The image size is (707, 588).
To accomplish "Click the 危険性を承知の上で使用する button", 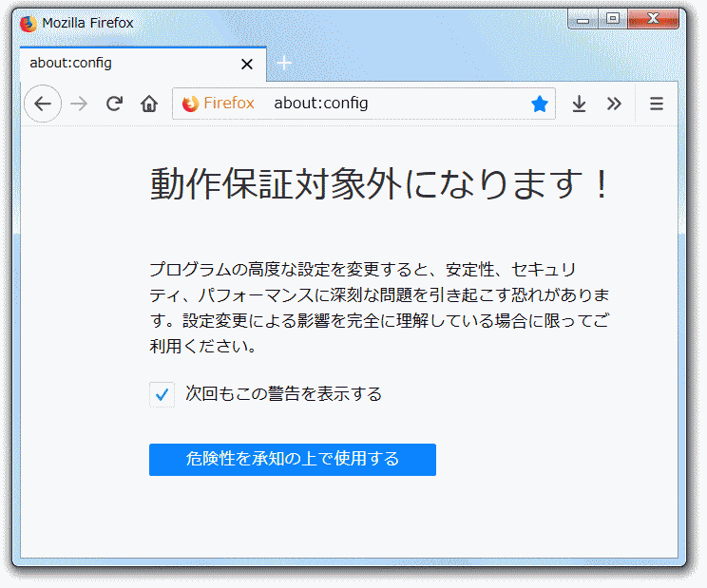I will tap(293, 460).
